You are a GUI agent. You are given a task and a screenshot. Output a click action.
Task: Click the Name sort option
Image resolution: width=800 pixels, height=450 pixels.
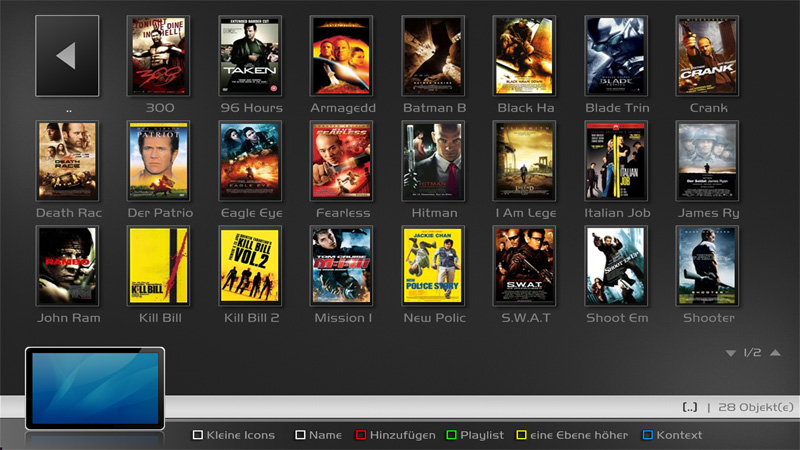pos(319,435)
